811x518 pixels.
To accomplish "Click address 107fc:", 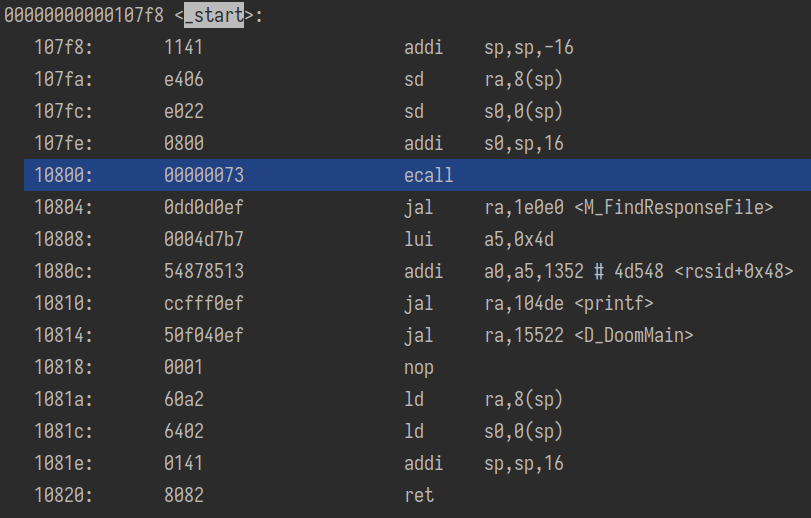I will coord(64,111).
